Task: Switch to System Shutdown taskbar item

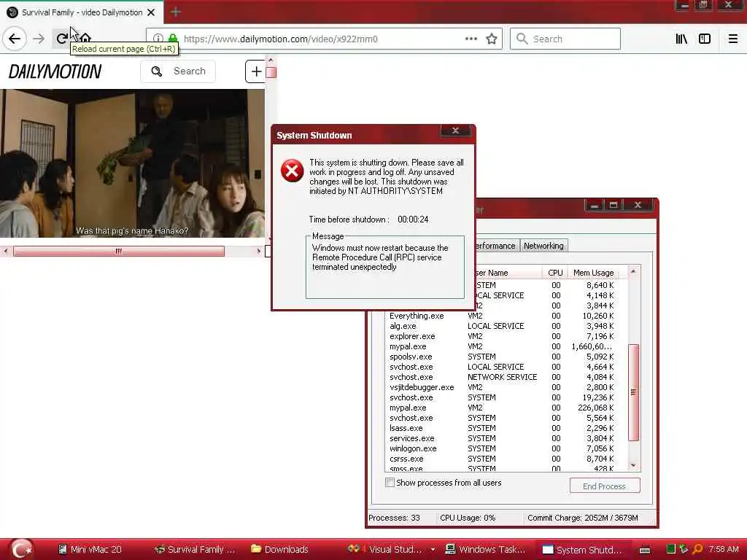Action: coord(583,550)
